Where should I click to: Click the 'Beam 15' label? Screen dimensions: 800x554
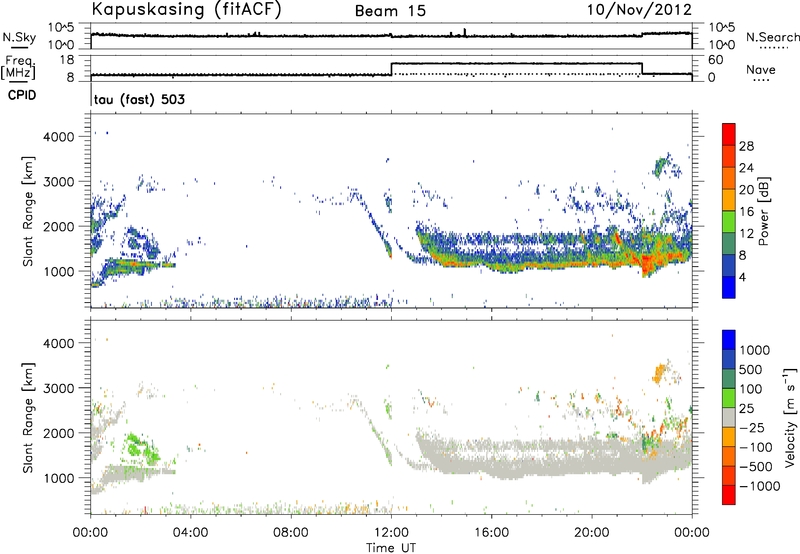click(x=390, y=11)
